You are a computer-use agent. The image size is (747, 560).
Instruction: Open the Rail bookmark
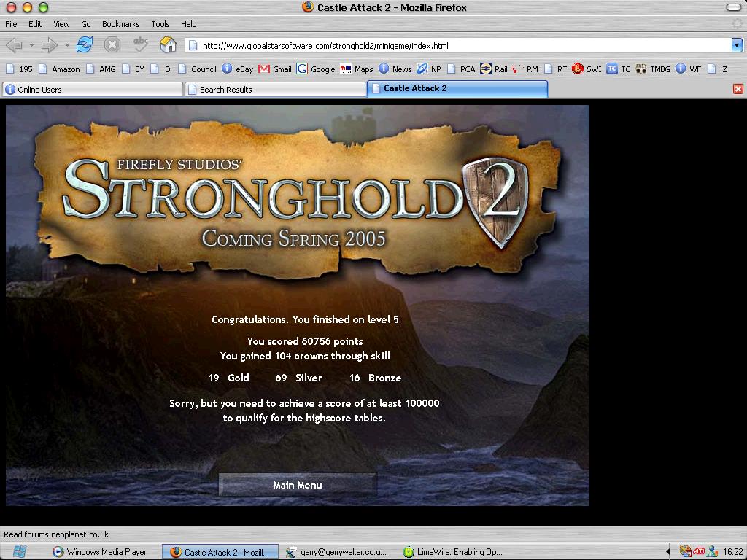[494, 69]
